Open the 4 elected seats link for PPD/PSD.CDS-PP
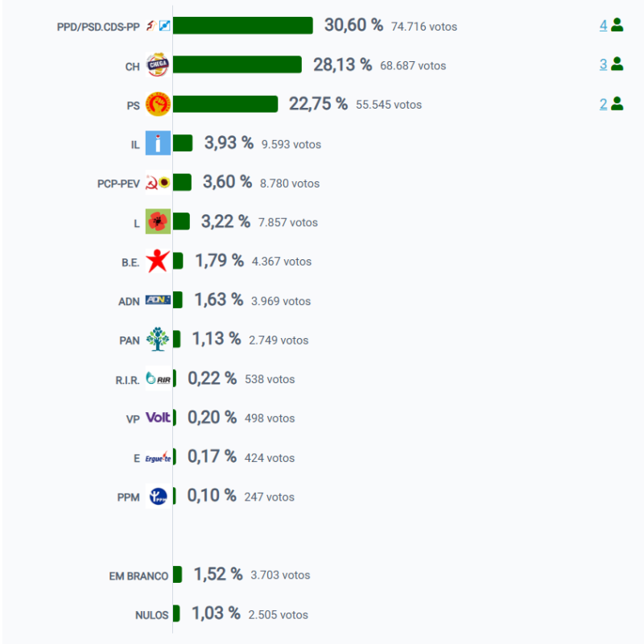The width and height of the screenshot is (644, 644). [x=603, y=25]
